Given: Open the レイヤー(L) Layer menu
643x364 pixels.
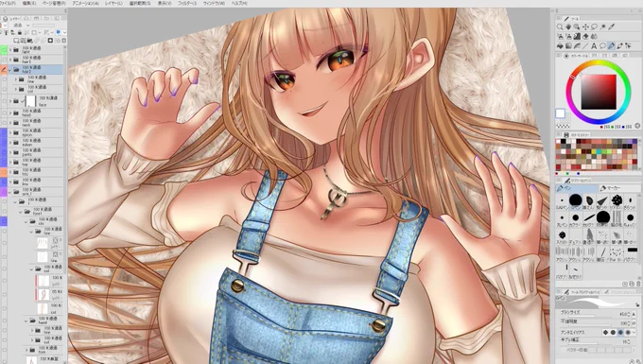Looking at the screenshot, I should 113,3.
